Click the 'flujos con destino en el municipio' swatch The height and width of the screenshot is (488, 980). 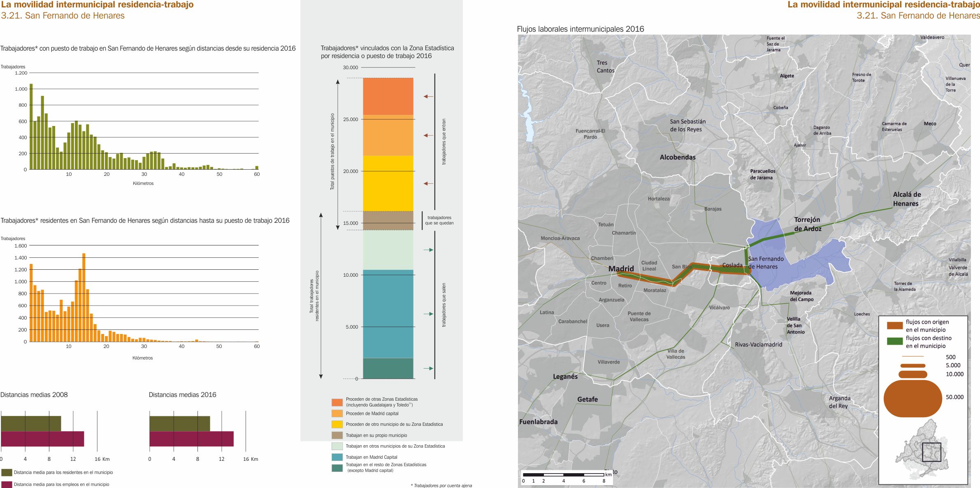(894, 341)
